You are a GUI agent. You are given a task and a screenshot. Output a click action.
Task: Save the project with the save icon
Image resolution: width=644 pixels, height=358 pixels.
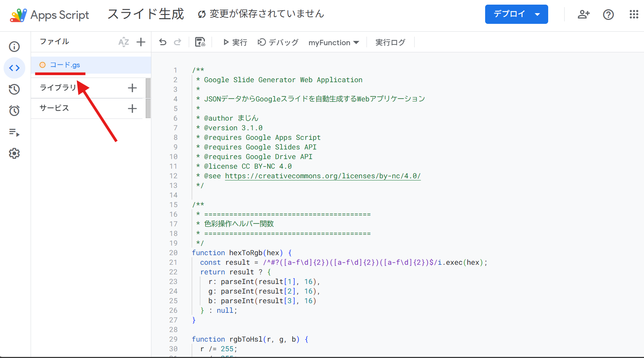coord(200,42)
